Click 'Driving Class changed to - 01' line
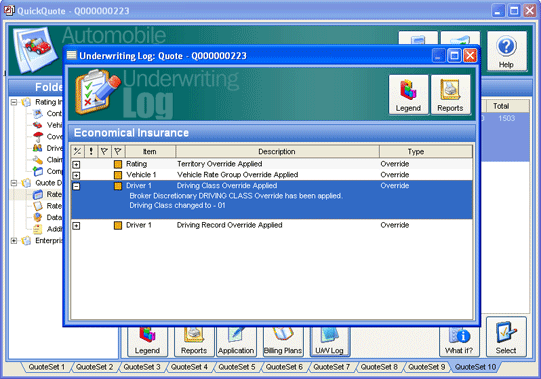The image size is (541, 379). [177, 205]
